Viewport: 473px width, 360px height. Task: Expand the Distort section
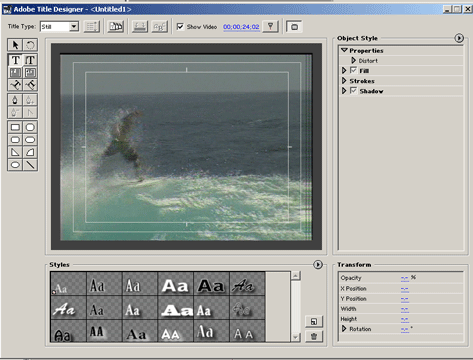pyautogui.click(x=354, y=60)
